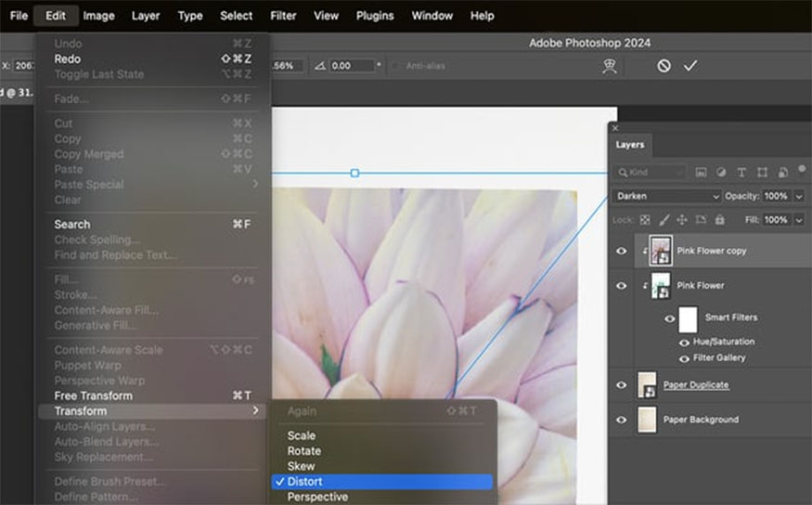
Task: Filter layers by pixel layers icon
Action: [701, 173]
